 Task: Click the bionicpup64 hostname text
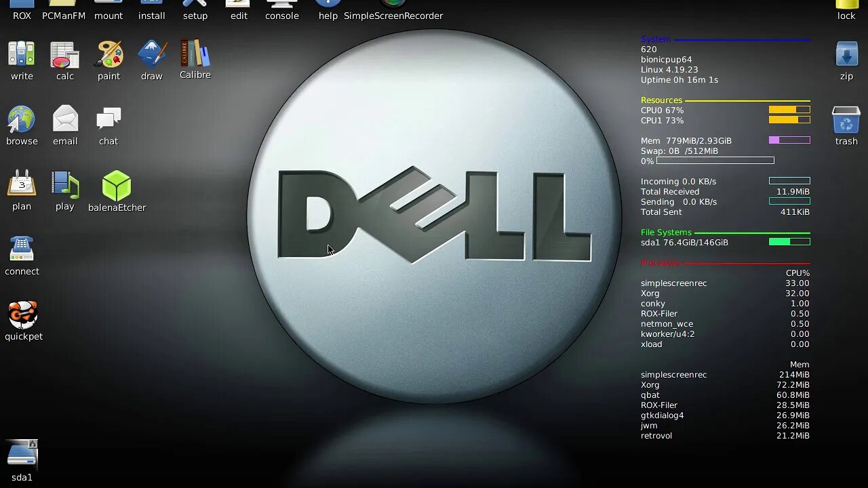pos(667,60)
